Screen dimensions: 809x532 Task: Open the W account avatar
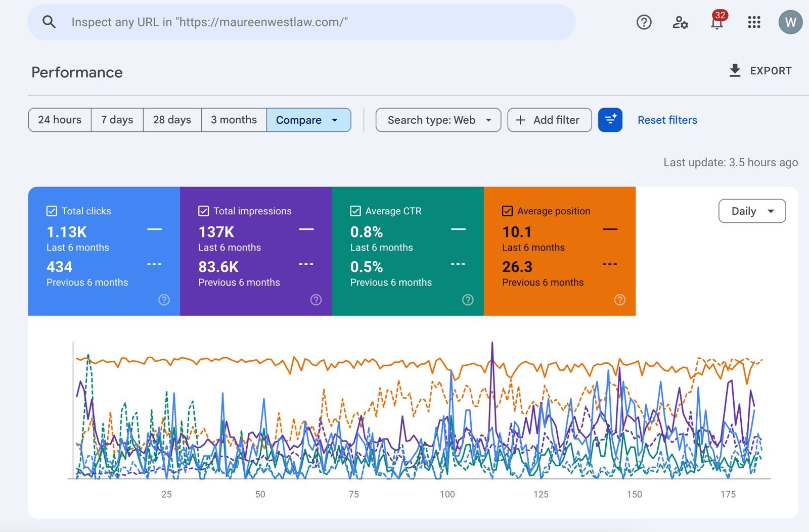pos(790,22)
